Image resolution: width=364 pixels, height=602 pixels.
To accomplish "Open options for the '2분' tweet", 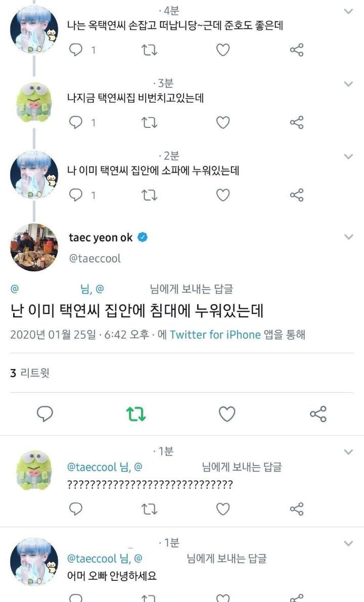I will [x=347, y=157].
